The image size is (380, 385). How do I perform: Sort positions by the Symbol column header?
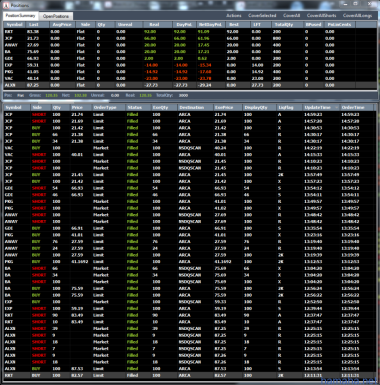click(x=15, y=25)
